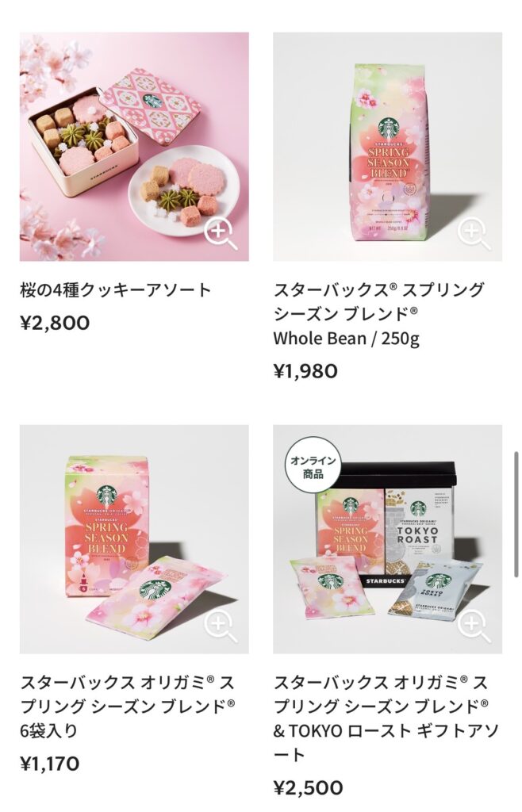Click the Tokyo Roast gift set thumbnail
The width and height of the screenshot is (522, 812).
point(387,539)
